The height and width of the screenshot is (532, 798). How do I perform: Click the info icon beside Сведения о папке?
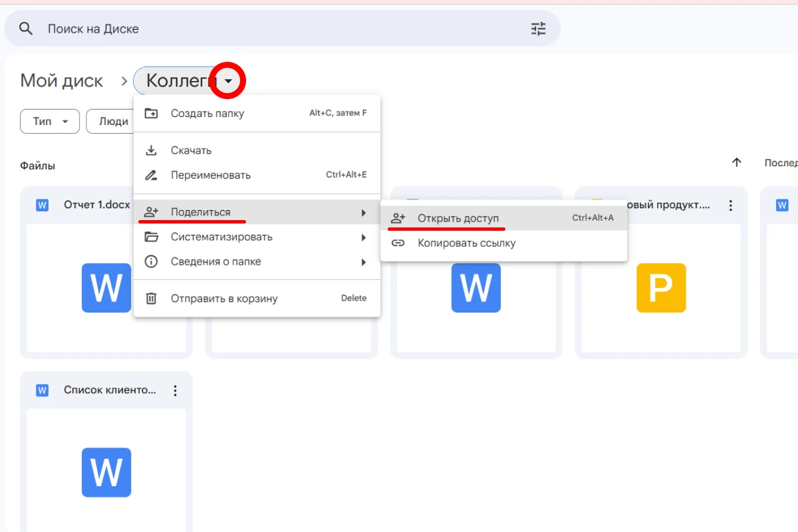152,261
